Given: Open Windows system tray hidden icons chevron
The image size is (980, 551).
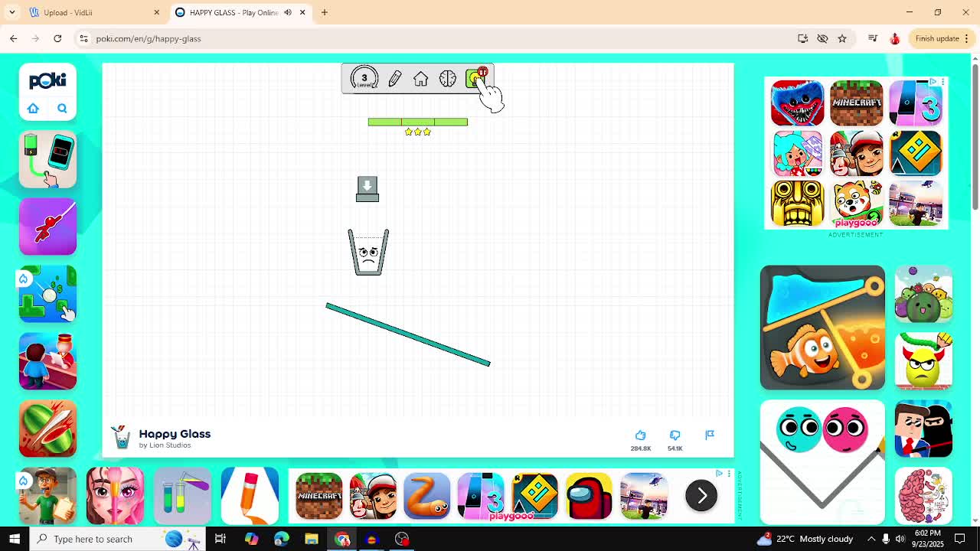Looking at the screenshot, I should click(871, 539).
